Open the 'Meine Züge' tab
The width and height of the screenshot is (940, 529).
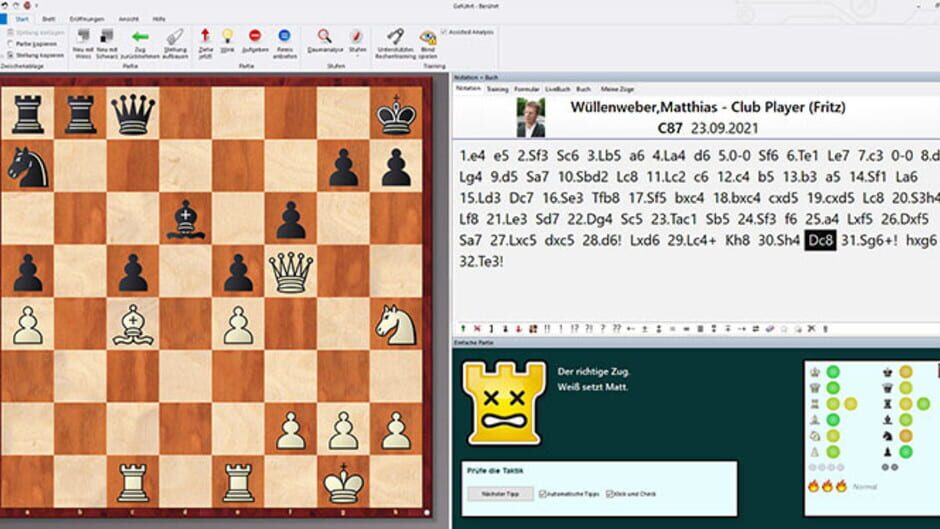coord(617,89)
